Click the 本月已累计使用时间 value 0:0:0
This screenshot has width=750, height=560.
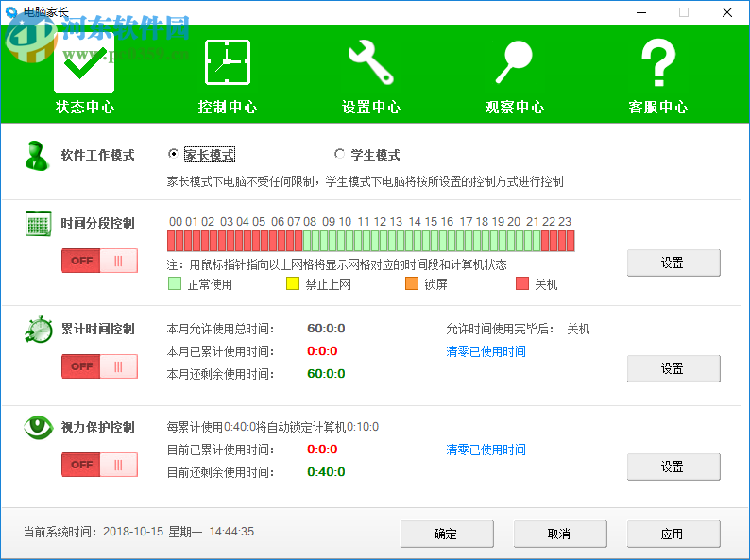[322, 351]
